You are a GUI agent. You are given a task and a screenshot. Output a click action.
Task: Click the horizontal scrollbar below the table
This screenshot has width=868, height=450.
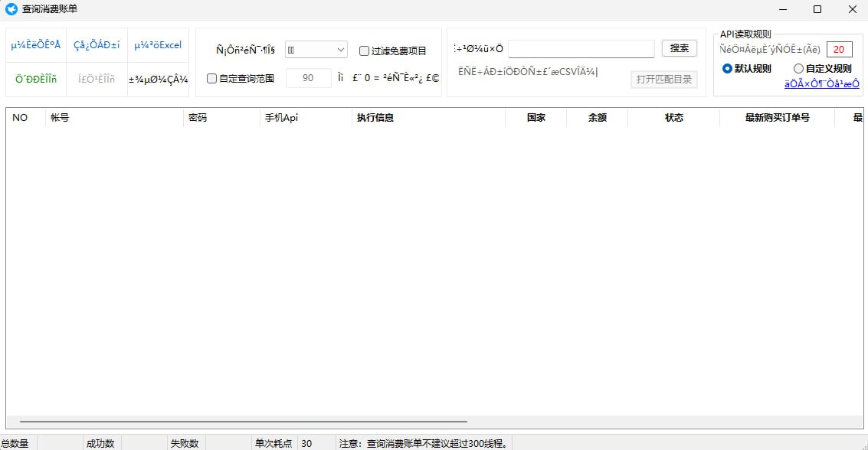(244, 421)
